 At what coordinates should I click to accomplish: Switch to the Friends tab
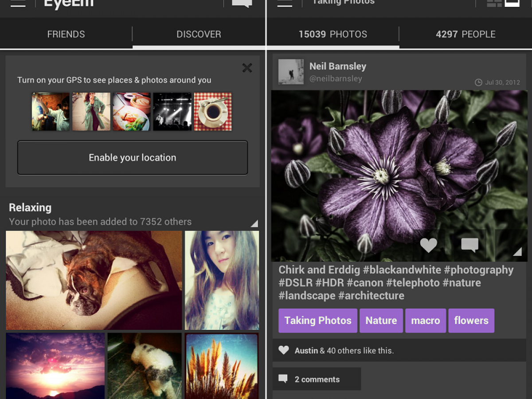pyautogui.click(x=66, y=34)
